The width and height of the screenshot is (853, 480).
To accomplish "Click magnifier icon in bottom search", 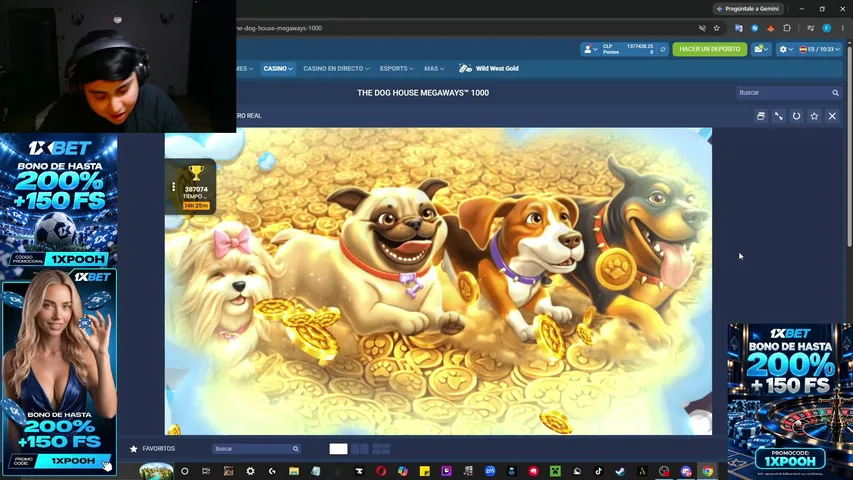I will pos(295,449).
